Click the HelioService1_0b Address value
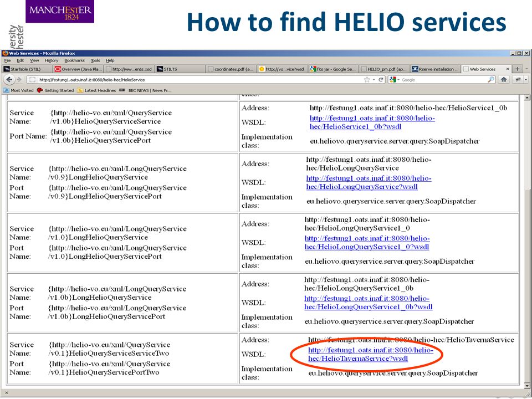This screenshot has width=532, height=399. click(408, 108)
